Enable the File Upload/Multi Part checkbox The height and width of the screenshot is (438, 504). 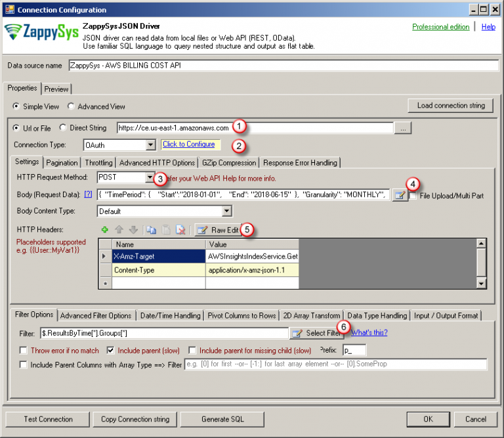coord(413,196)
